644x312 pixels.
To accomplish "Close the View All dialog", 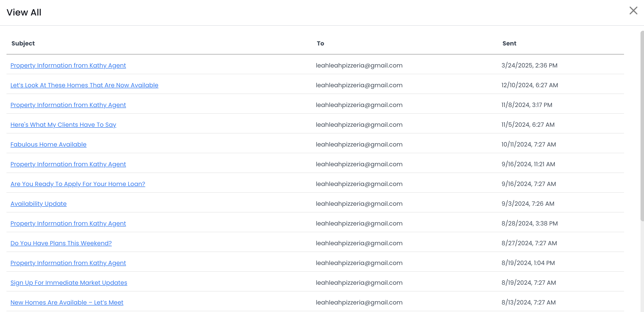I will pos(633,11).
